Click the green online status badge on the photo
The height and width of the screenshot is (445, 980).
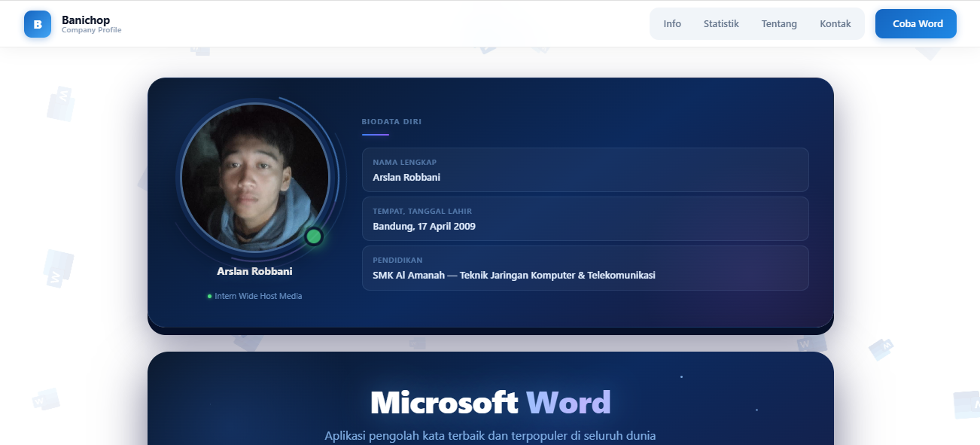click(314, 236)
